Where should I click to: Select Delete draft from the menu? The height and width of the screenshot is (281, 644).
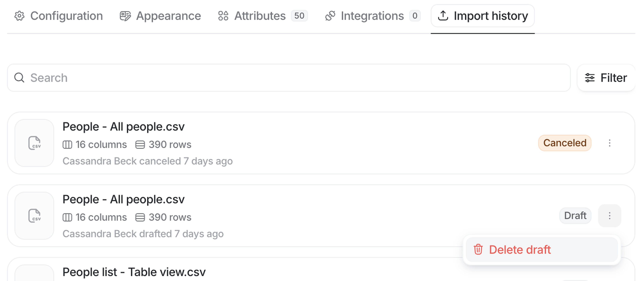point(520,249)
